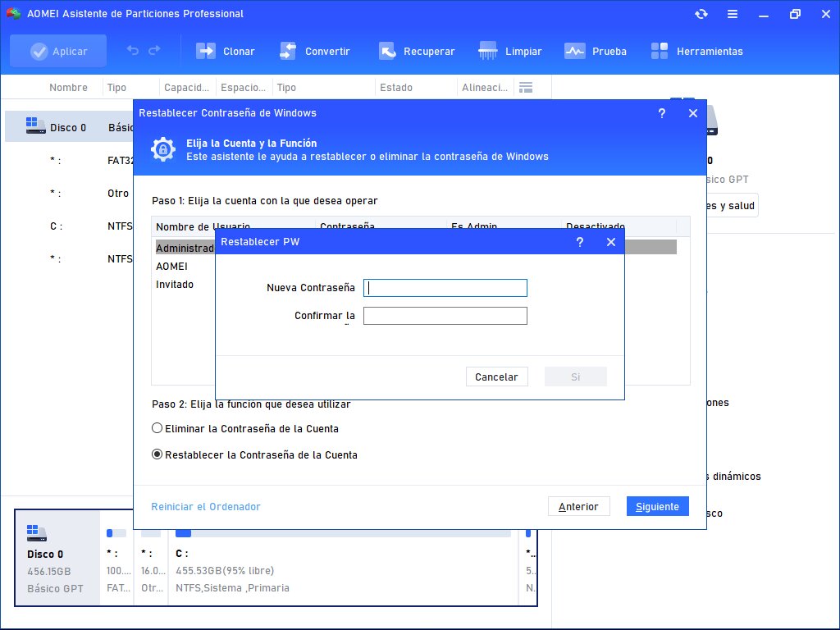Image resolution: width=840 pixels, height=630 pixels.
Task: Select the C: partition row
Action: point(69,226)
